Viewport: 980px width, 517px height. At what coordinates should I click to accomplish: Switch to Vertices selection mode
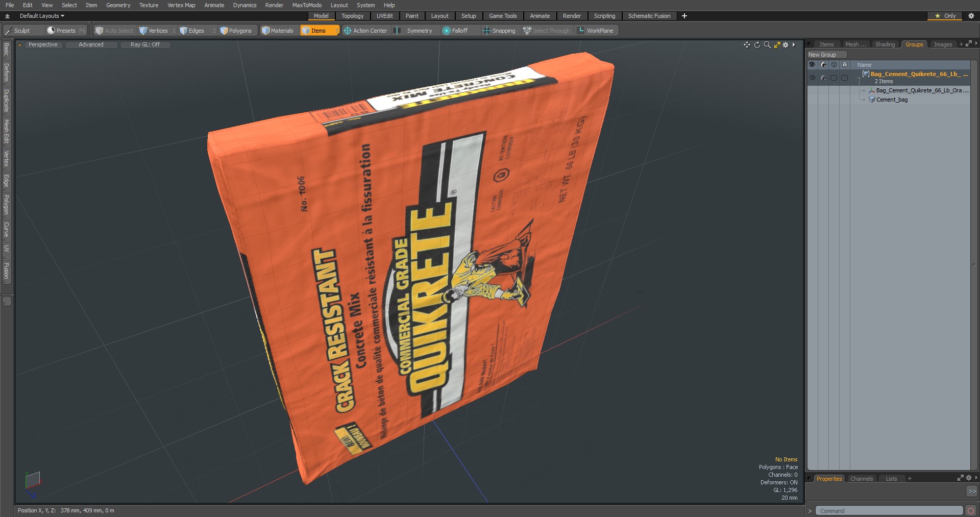pos(157,31)
